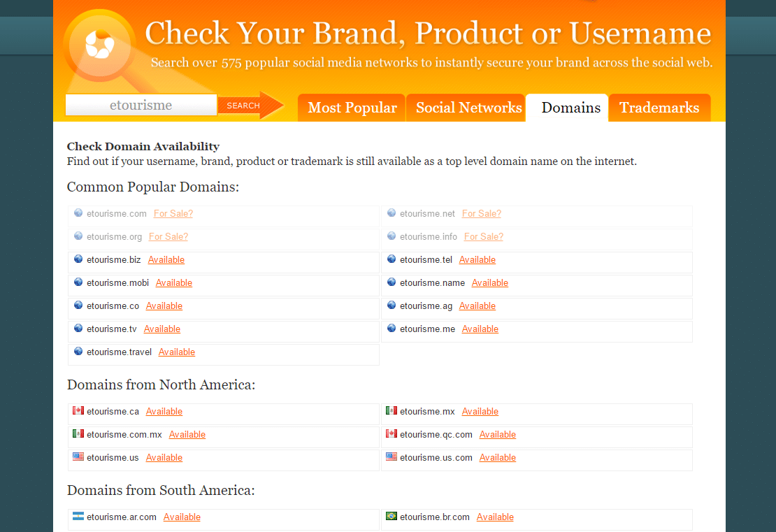Click Available link next to etourisme.tel
The width and height of the screenshot is (776, 532).
point(477,259)
